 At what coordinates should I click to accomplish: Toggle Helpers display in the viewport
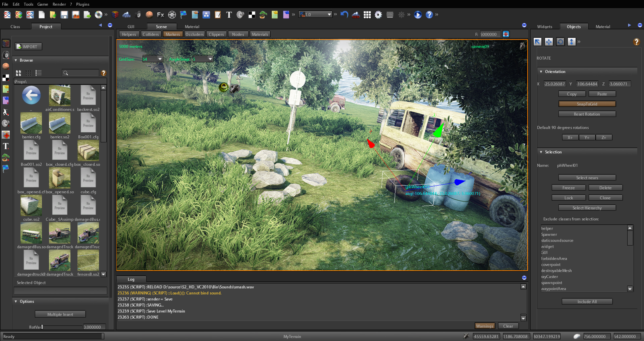click(x=129, y=34)
